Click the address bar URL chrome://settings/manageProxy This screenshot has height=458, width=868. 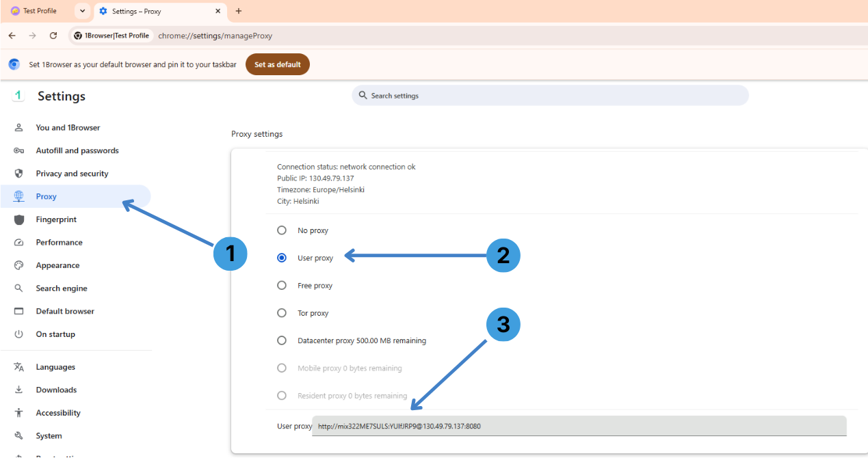pos(215,36)
